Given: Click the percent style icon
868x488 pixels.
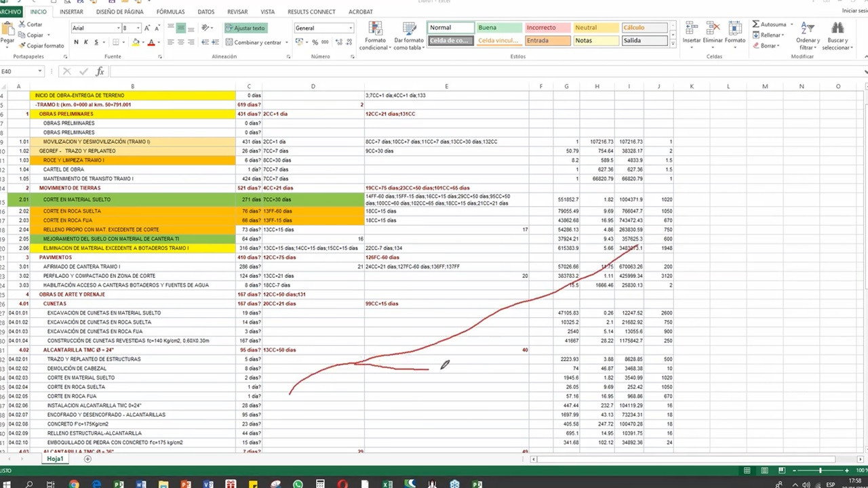Looking at the screenshot, I should pyautogui.click(x=315, y=42).
